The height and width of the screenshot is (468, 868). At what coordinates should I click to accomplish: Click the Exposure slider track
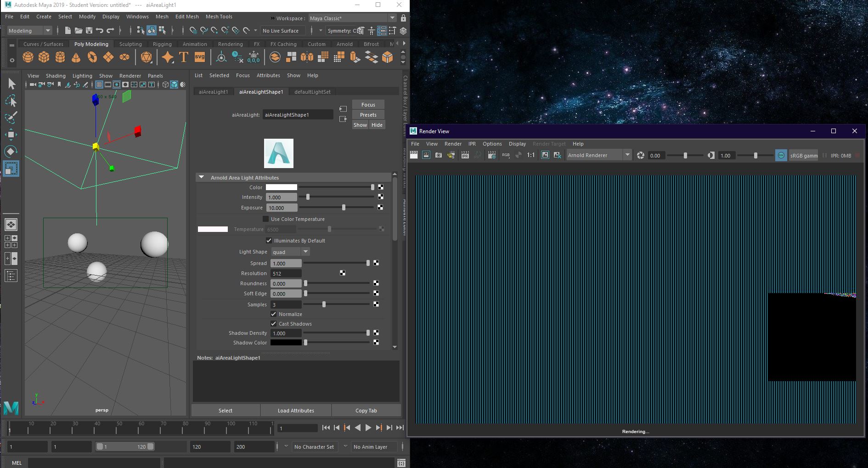pyautogui.click(x=337, y=208)
